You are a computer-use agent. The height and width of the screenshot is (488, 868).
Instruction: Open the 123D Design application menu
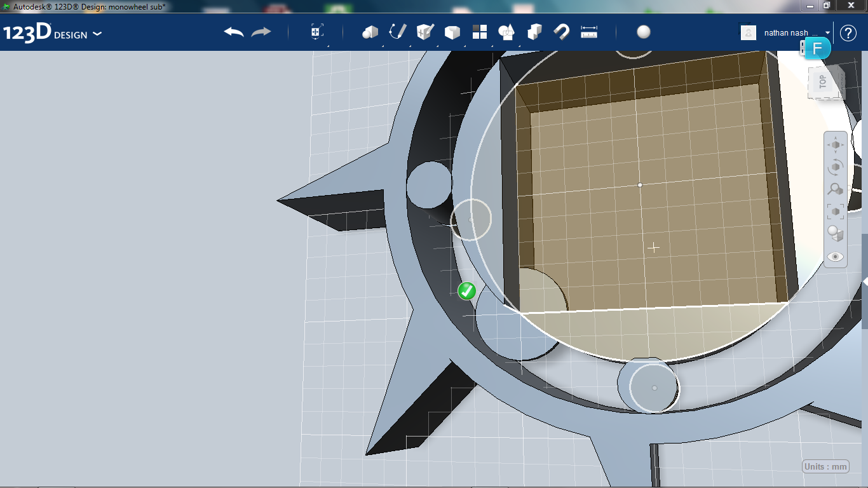pos(52,33)
